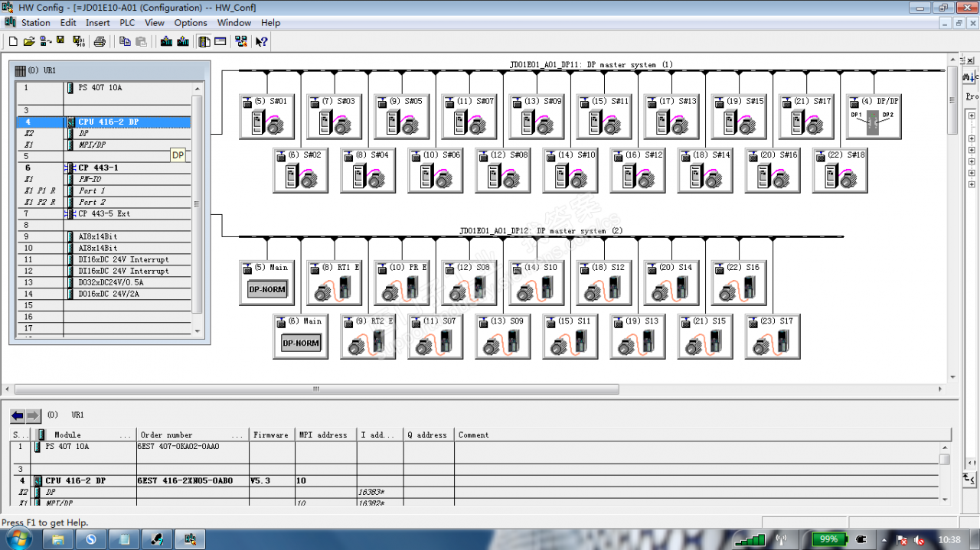Screen dimensions: 980x550
Task: Click the Copy toolbar icon
Action: (125, 41)
